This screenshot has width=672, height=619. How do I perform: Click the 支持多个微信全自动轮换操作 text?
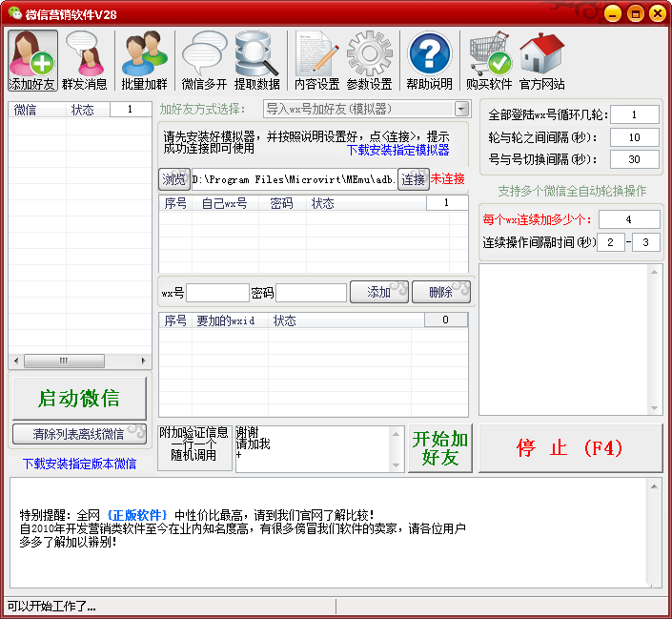(572, 192)
